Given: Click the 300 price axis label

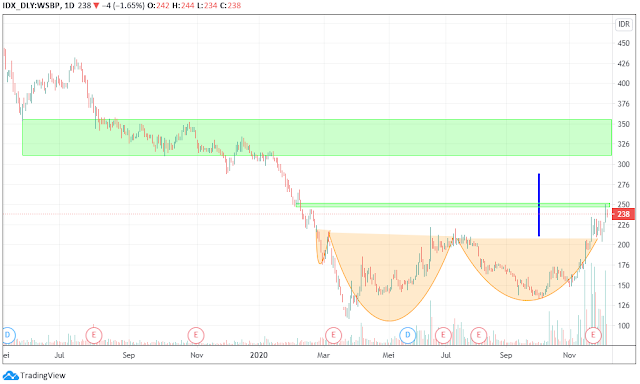Looking at the screenshot, I should 623,164.
